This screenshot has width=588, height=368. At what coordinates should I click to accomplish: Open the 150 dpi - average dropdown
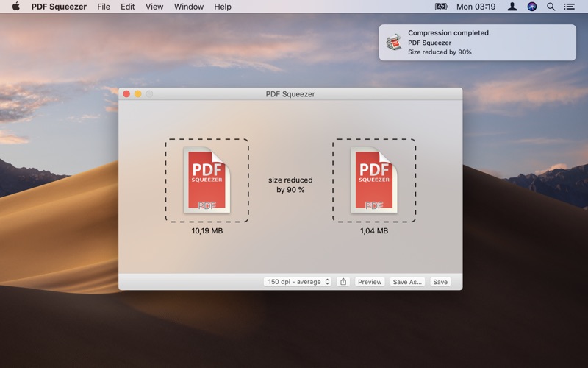click(x=298, y=282)
